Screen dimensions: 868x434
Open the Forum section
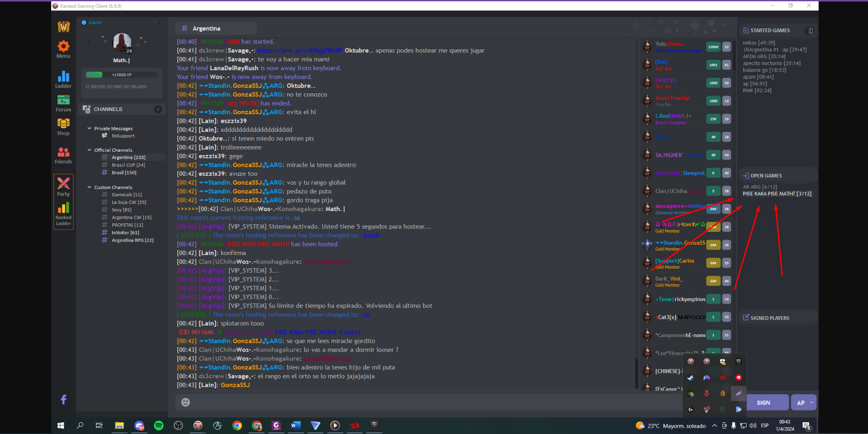click(x=63, y=103)
